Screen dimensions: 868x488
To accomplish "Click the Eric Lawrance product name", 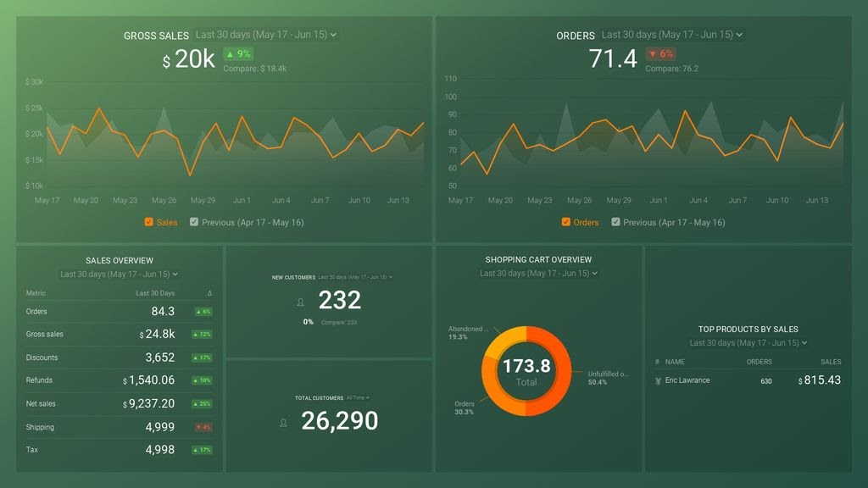I will pos(687,380).
